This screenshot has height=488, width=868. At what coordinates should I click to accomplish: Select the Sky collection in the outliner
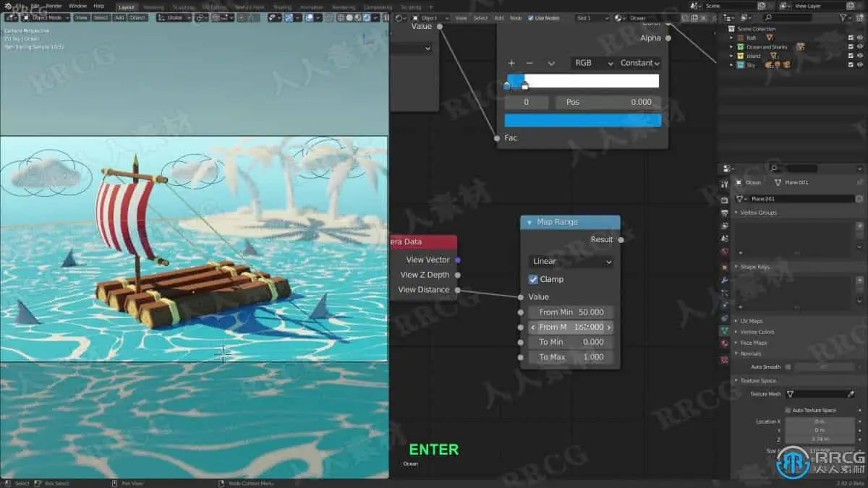(x=750, y=64)
